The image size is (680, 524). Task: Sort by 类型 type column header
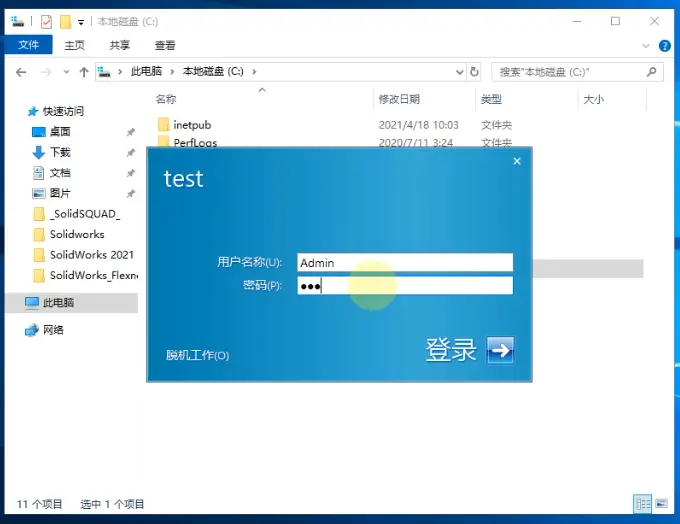tap(491, 99)
